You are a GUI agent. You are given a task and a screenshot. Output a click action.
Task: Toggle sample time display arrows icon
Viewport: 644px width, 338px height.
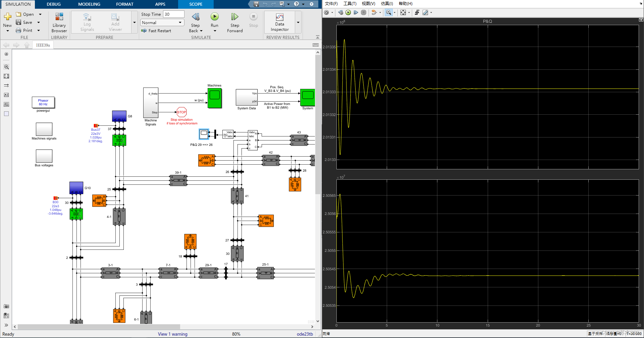point(6,86)
